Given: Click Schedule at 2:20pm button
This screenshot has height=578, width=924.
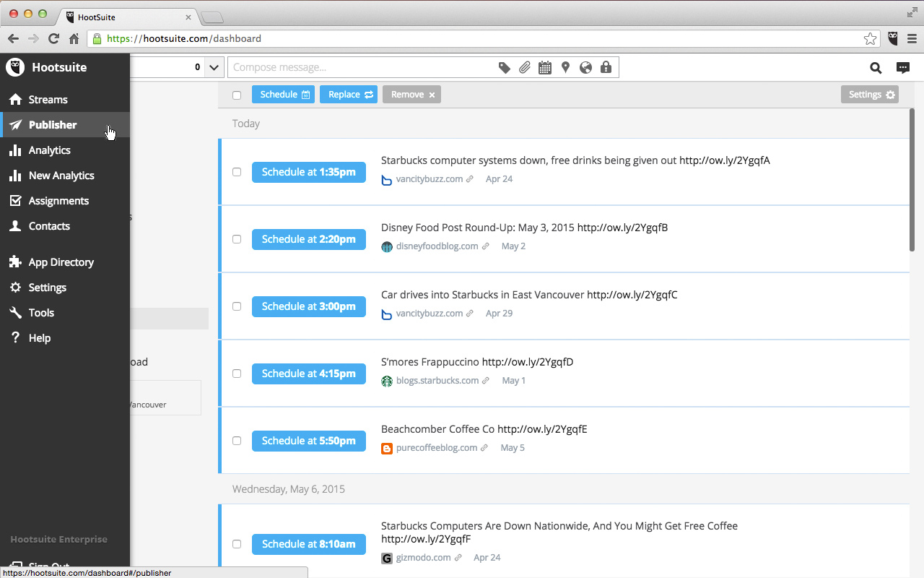Looking at the screenshot, I should (x=309, y=239).
